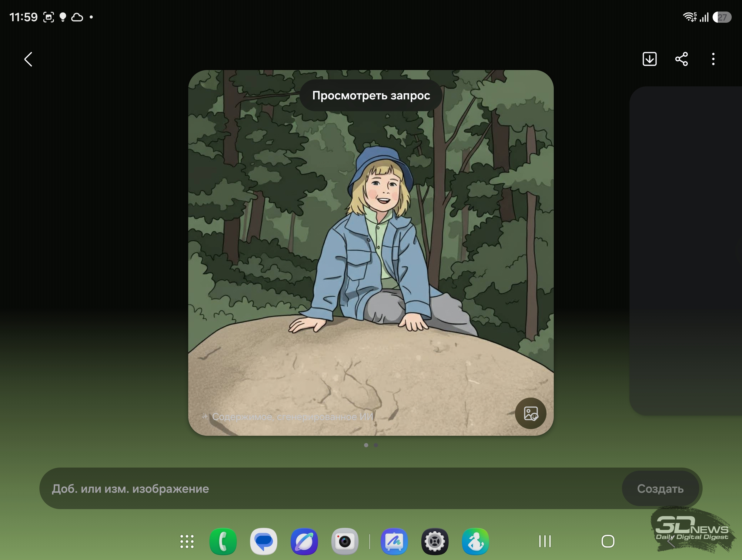Image resolution: width=742 pixels, height=560 pixels.
Task: Tap the Home navigation button
Action: (x=608, y=541)
